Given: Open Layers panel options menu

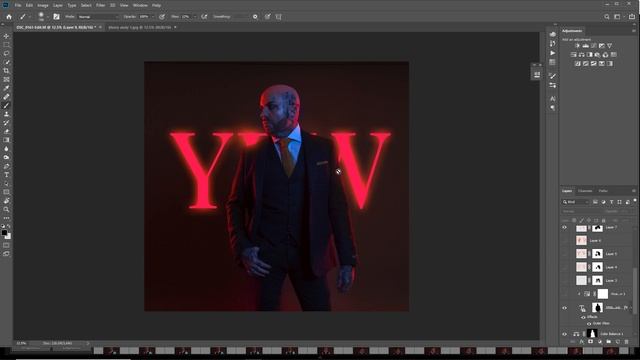Looking at the screenshot, I should pos(634,191).
